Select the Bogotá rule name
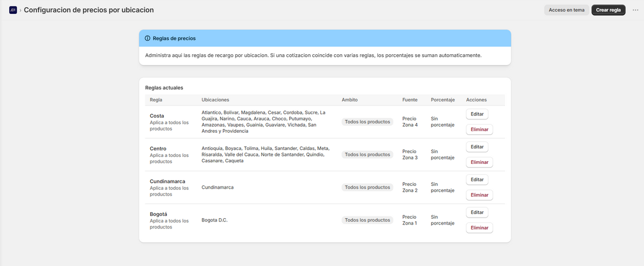The image size is (644, 266). pyautogui.click(x=159, y=214)
